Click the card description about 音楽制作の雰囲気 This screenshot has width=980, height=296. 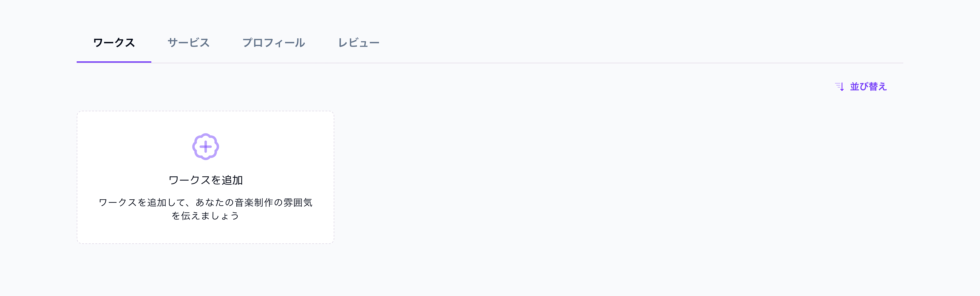point(205,202)
